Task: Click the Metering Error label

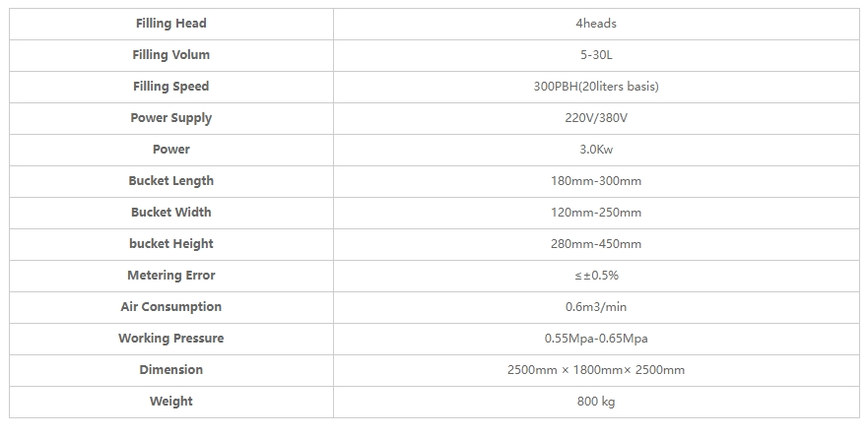Action: coord(171,276)
